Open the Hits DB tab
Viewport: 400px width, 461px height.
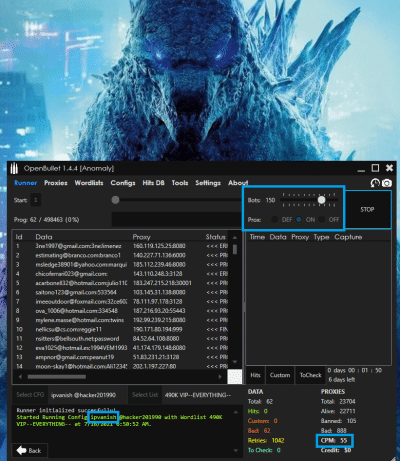153,183
